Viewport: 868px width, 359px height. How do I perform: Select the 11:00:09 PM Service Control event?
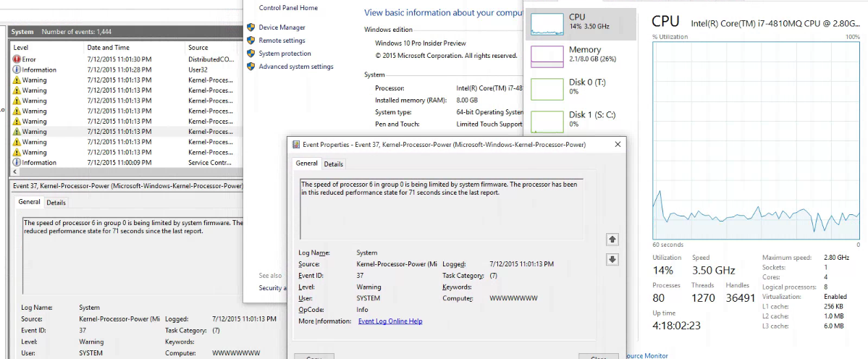(126, 163)
